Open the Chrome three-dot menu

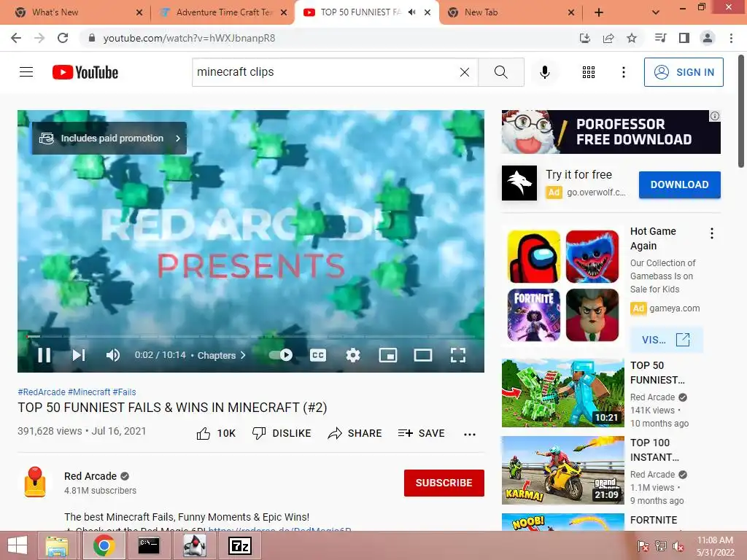pyautogui.click(x=731, y=38)
